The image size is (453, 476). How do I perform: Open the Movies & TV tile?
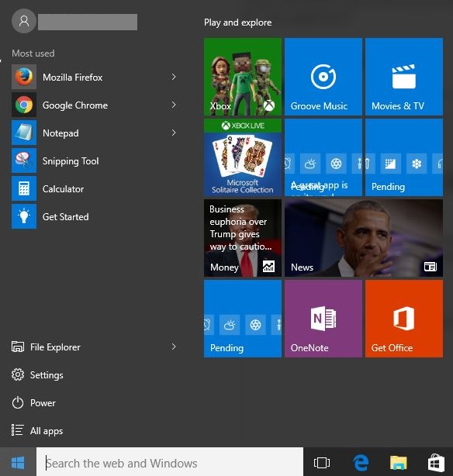404,77
